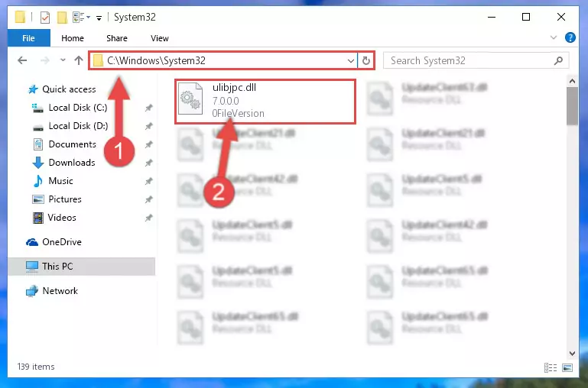588x388 pixels.
Task: Open the File ribbon tab
Action: click(28, 38)
